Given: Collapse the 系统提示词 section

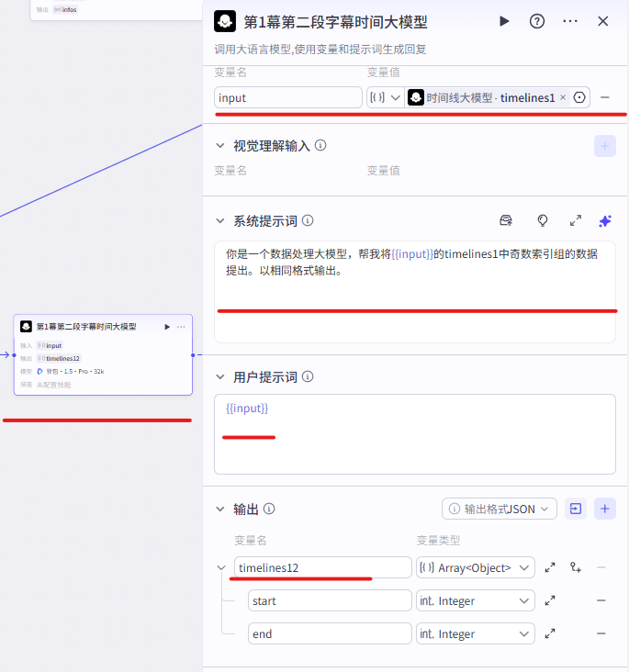Looking at the screenshot, I should click(x=220, y=220).
